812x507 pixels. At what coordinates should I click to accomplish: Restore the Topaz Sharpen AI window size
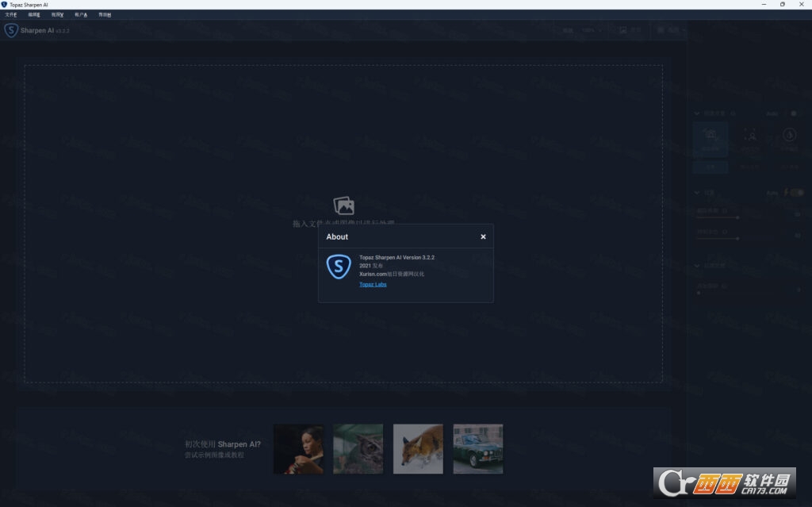pos(783,4)
